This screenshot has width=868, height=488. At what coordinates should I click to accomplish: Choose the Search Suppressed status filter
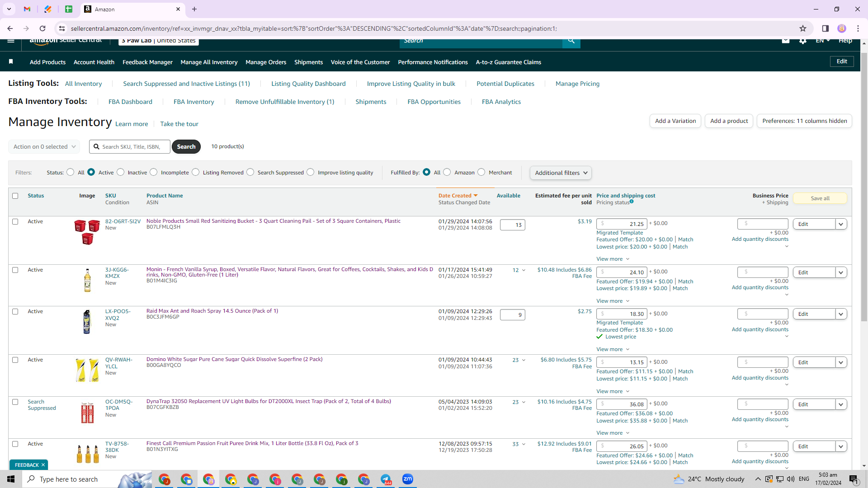coord(250,172)
